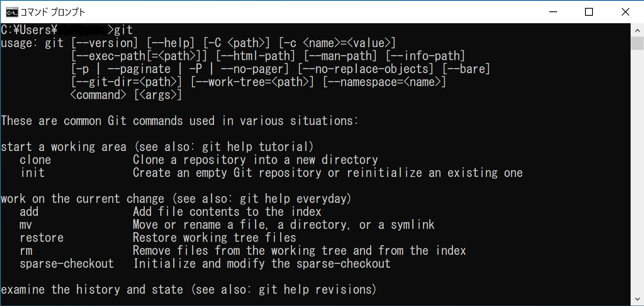Screen dimensions: 644x306
Task: Click the 'sparse-checkout' command name
Action: [x=67, y=264]
